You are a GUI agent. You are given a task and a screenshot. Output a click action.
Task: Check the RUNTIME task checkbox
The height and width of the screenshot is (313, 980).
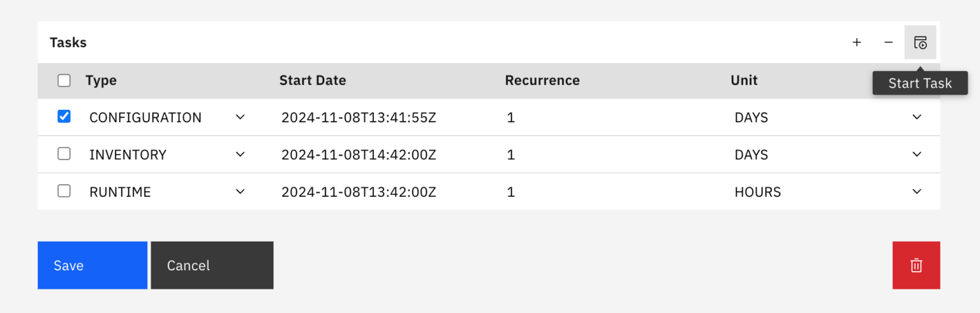64,191
